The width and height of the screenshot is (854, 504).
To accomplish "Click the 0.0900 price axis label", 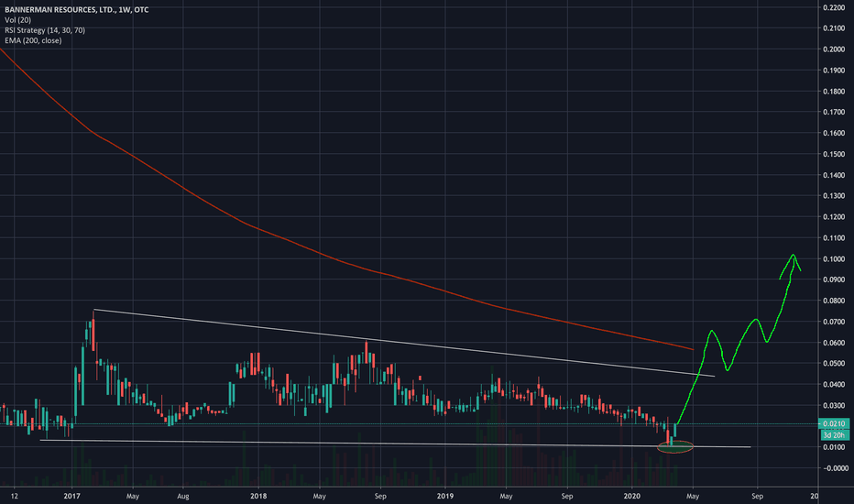I will 834,279.
